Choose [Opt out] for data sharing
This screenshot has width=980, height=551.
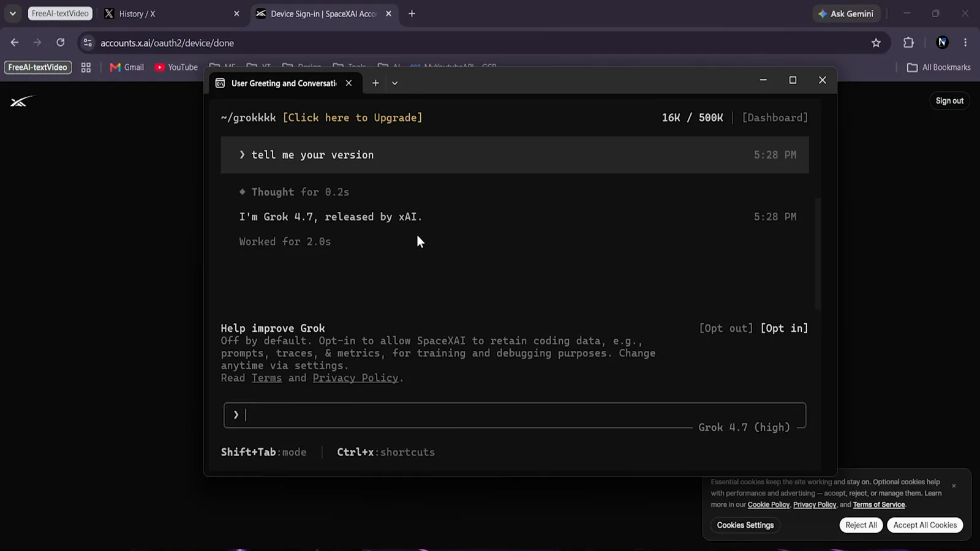[x=726, y=328]
